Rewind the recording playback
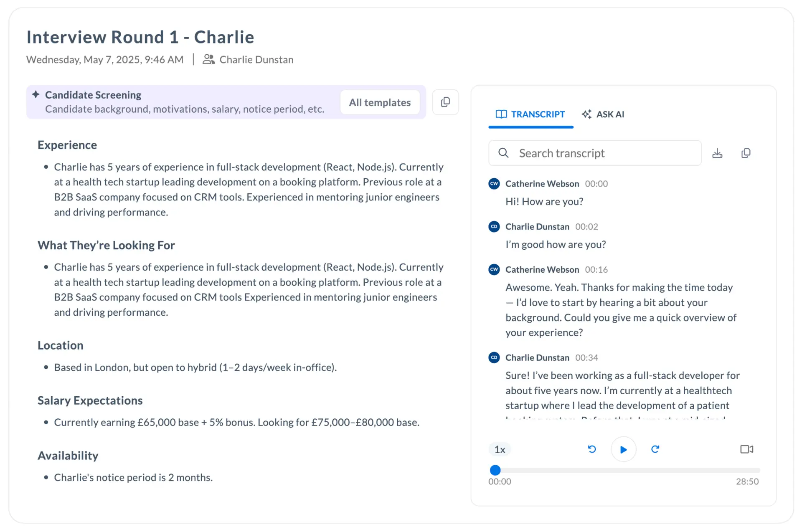802x532 pixels. [x=592, y=449]
